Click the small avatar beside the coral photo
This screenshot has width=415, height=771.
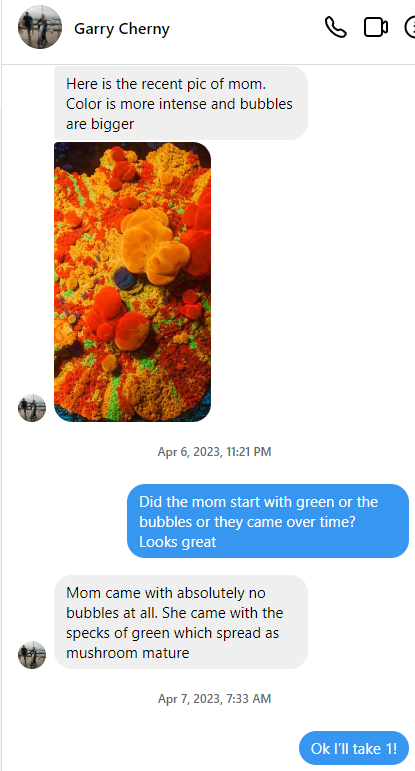[x=32, y=408]
